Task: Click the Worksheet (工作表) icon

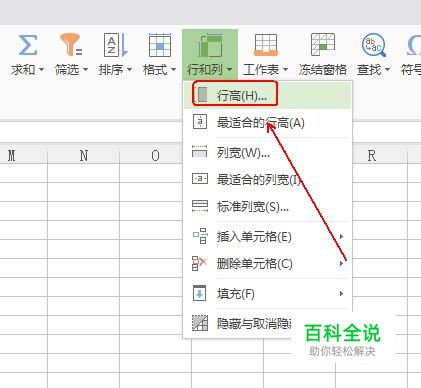Action: (x=266, y=45)
